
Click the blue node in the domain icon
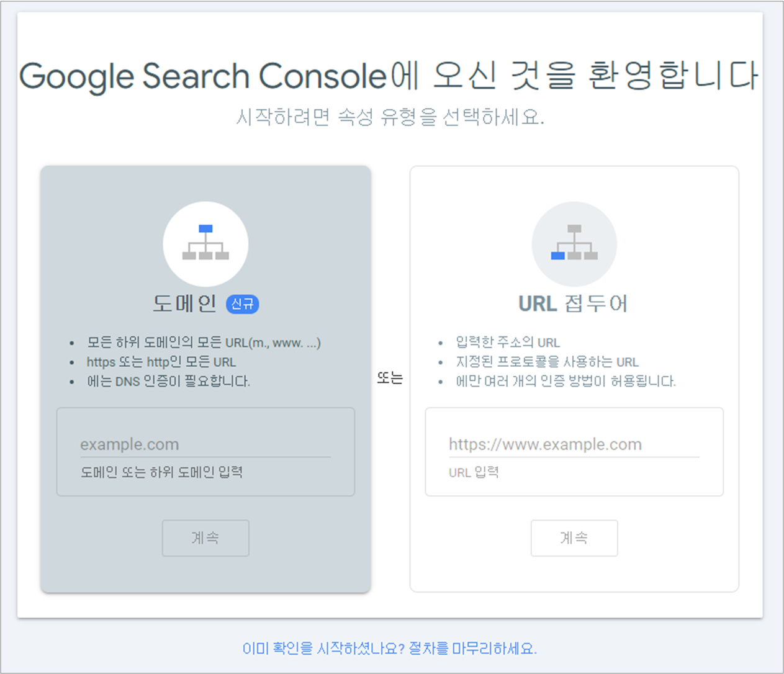(x=205, y=229)
